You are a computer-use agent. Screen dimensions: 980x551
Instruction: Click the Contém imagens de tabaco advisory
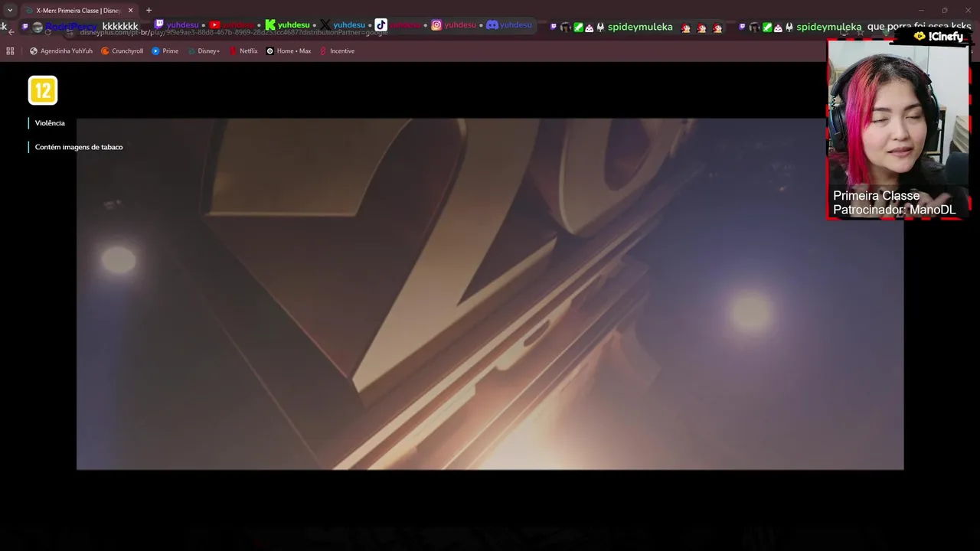pyautogui.click(x=79, y=147)
